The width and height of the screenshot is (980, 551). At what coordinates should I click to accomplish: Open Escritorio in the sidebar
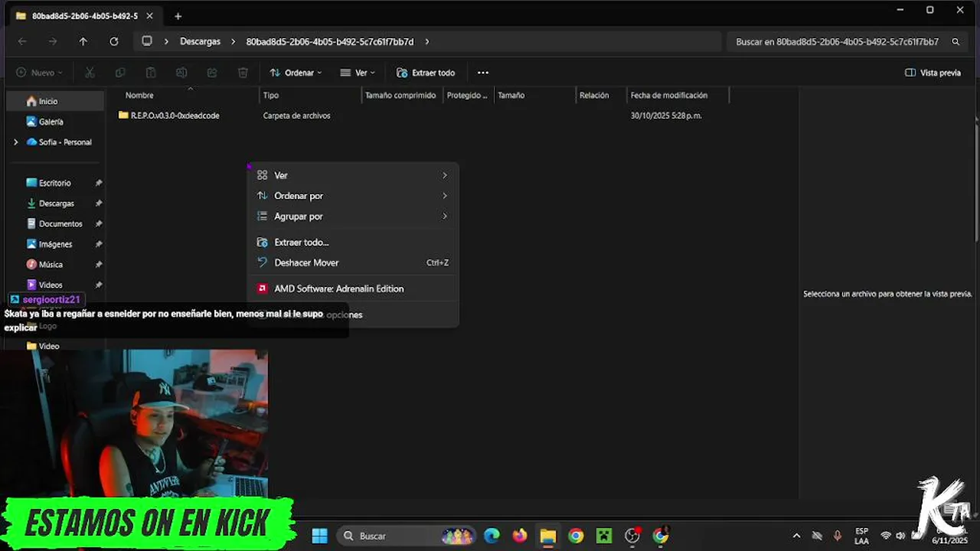55,183
